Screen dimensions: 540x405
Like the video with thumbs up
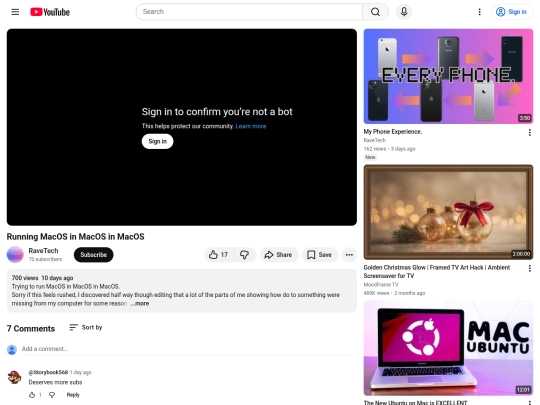point(219,255)
